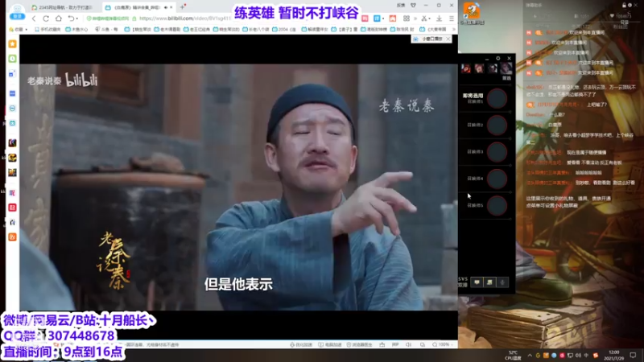Open a new tab with plus button
Screen dimensions: 644x362
[x=183, y=7]
